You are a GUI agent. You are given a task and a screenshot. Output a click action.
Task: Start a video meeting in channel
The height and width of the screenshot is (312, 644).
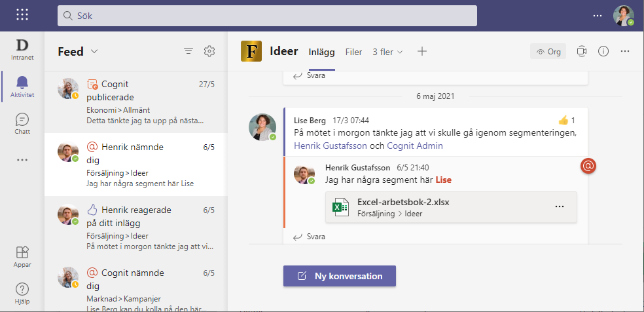(x=582, y=51)
